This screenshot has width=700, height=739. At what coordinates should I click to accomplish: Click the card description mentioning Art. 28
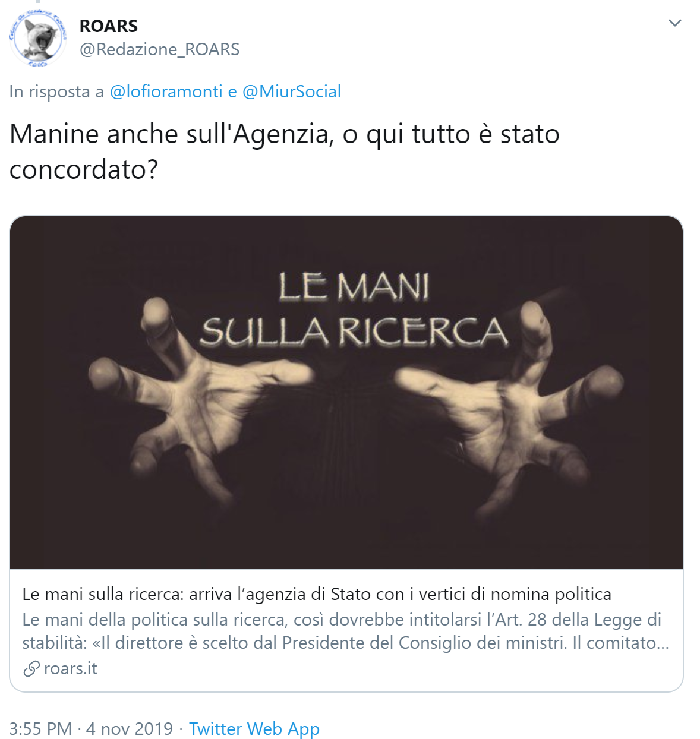coord(346,631)
